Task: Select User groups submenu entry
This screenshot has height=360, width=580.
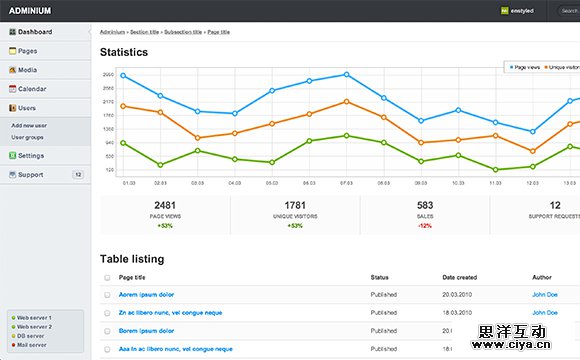Action: coord(27,137)
